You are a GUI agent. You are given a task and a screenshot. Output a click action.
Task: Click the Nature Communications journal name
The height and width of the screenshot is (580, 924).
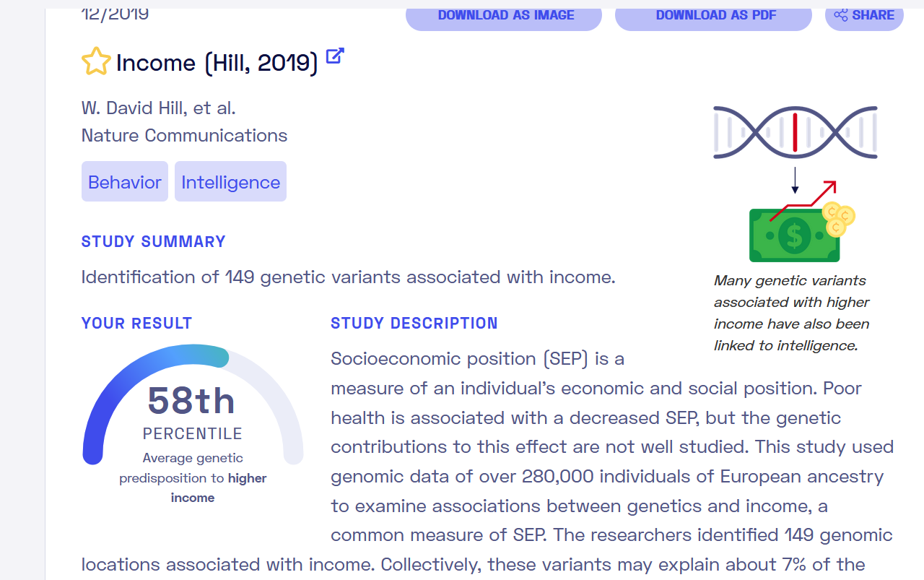coord(185,135)
